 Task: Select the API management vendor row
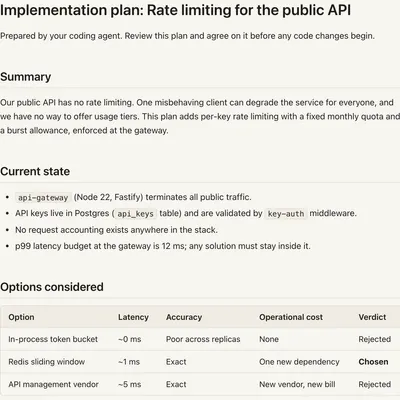point(200,384)
